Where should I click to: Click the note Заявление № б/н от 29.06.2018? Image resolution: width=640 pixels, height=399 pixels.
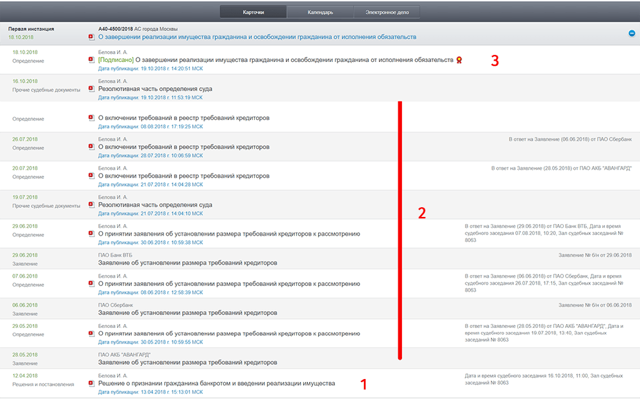595,255
